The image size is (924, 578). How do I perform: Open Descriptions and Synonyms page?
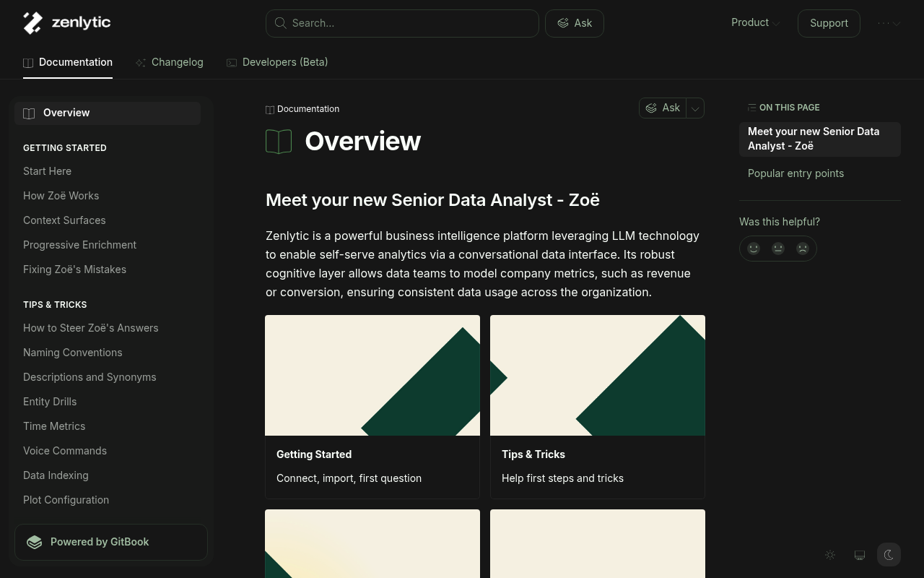pos(90,378)
